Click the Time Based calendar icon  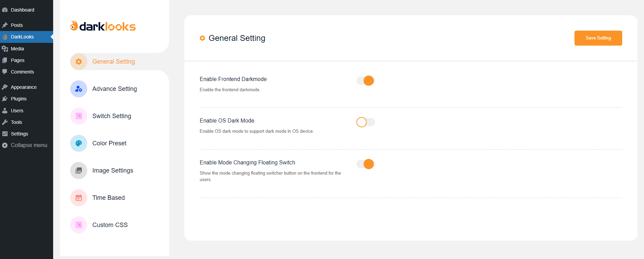[x=79, y=198]
